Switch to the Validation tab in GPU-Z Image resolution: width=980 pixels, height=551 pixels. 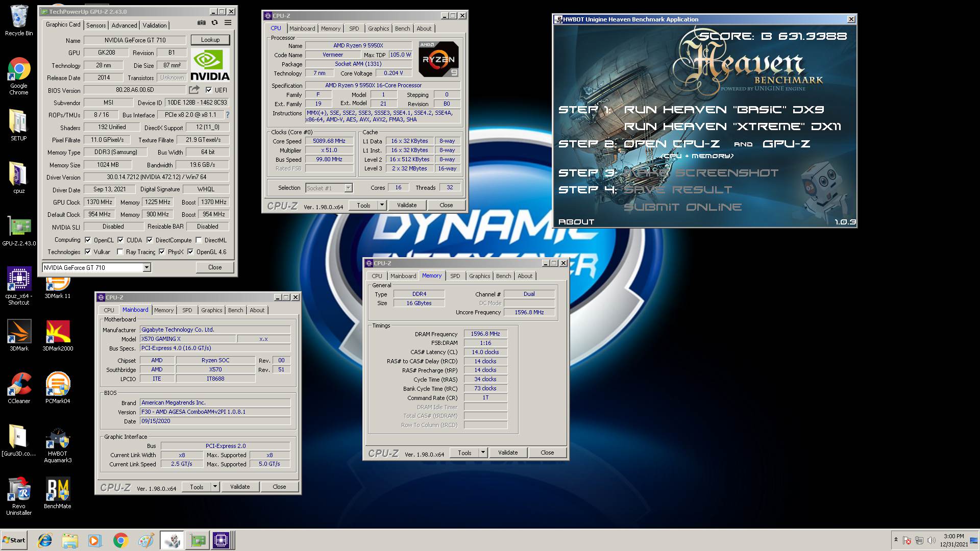[155, 25]
